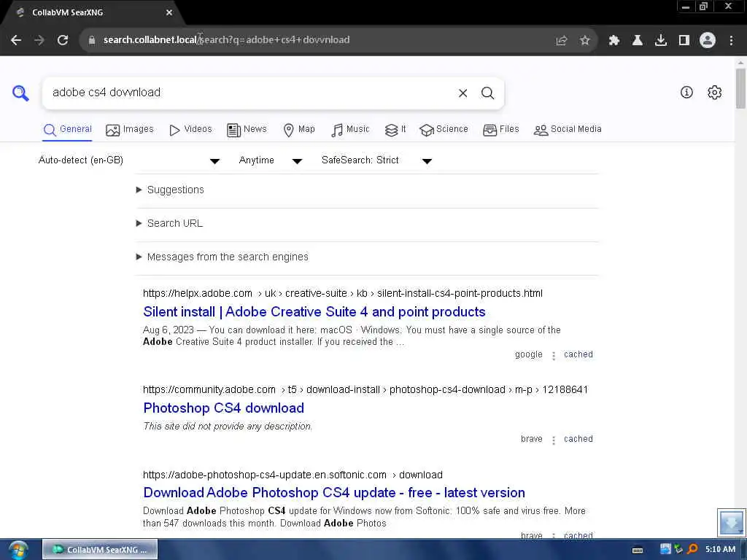Click the browser back arrow
Viewport: 747px width, 560px height.
coord(16,40)
